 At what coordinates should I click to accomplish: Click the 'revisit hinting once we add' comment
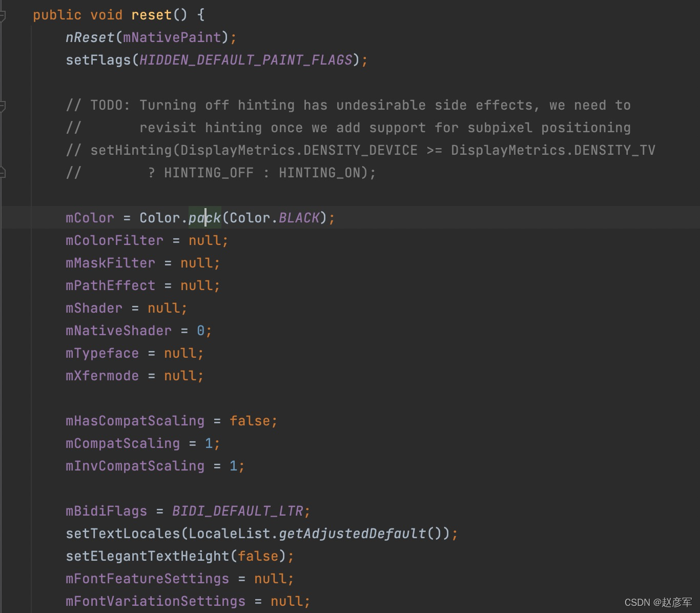point(348,128)
